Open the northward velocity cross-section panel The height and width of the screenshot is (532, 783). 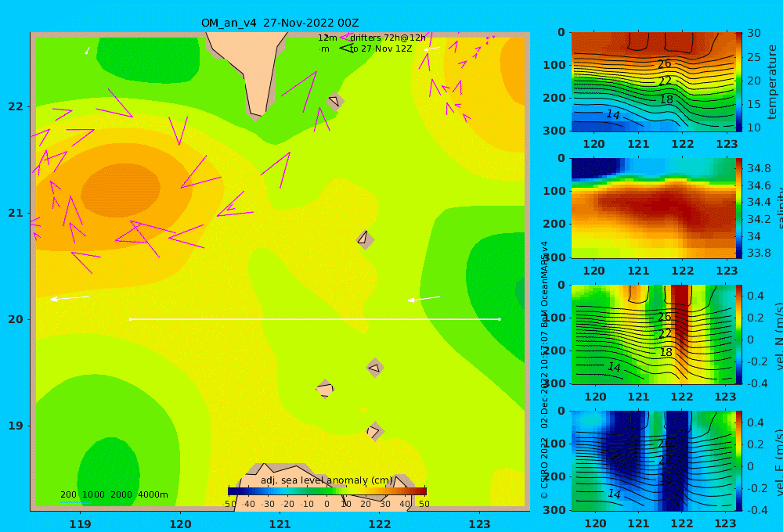click(x=654, y=334)
